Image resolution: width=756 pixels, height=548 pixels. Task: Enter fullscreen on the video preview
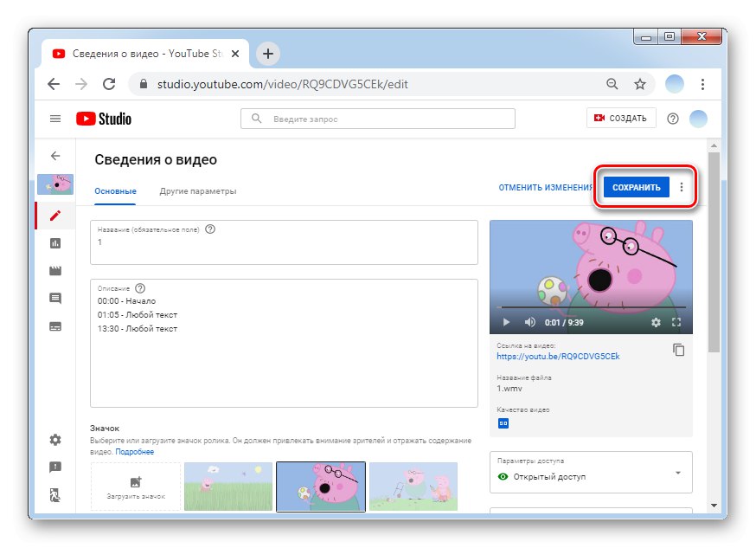tap(676, 322)
